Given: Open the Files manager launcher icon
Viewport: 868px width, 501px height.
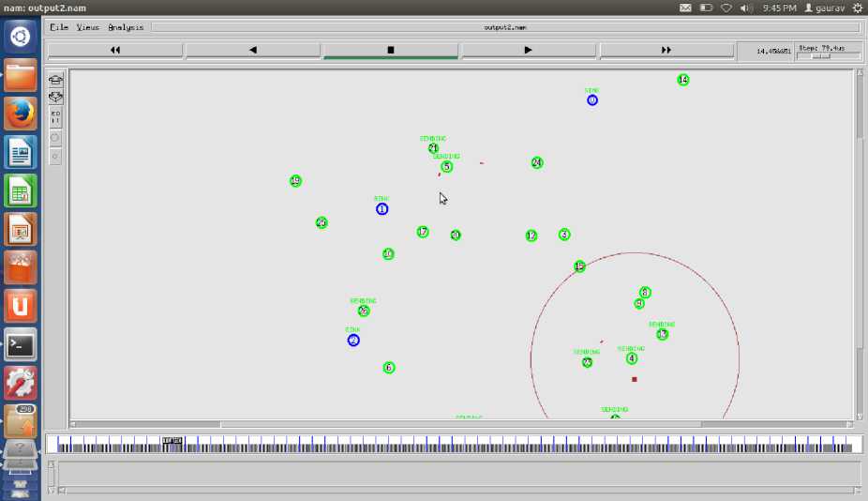Looking at the screenshot, I should [x=21, y=75].
